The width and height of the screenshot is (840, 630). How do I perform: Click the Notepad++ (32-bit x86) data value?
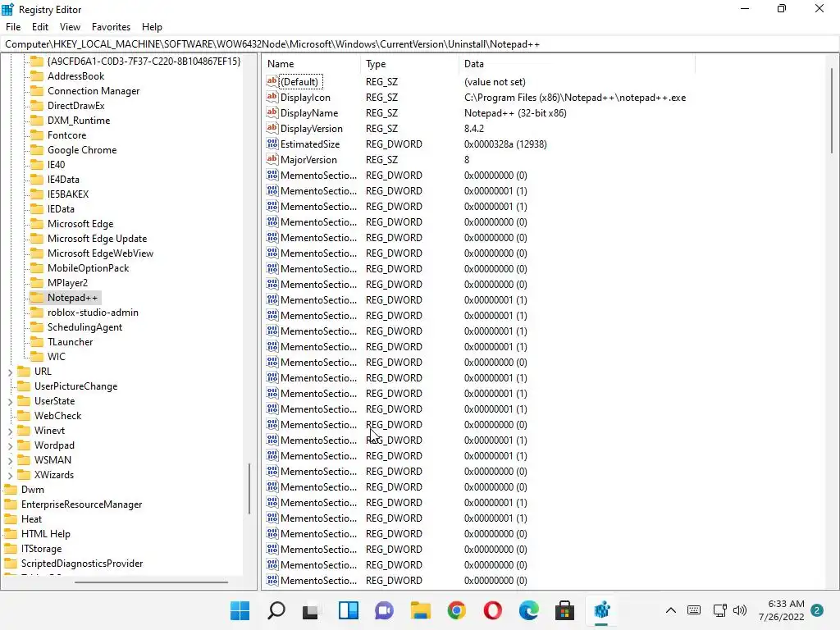(x=515, y=112)
